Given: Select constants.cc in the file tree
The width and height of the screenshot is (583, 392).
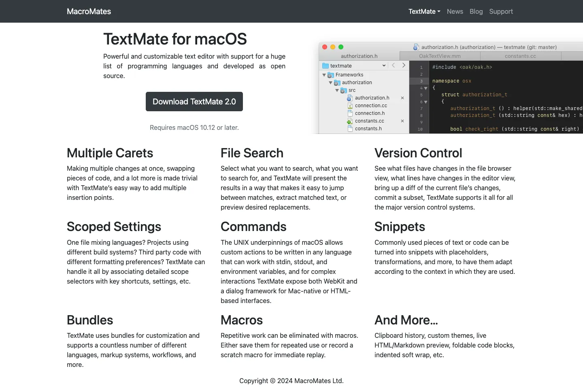Looking at the screenshot, I should click(x=370, y=121).
